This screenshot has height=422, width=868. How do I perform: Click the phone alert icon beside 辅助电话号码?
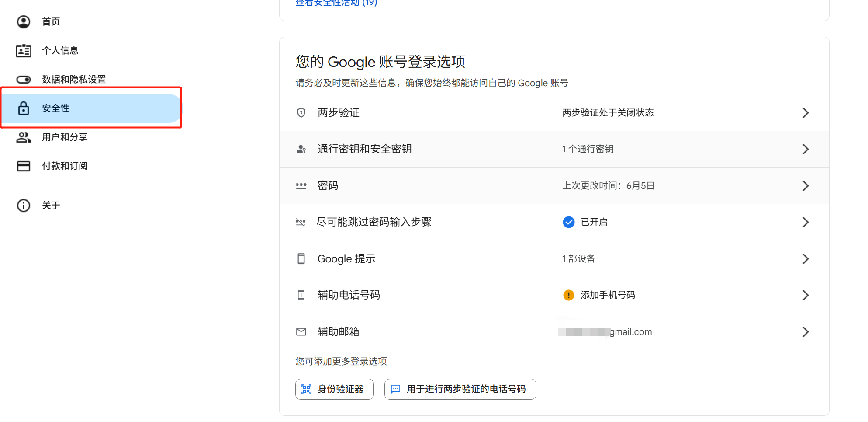[301, 295]
